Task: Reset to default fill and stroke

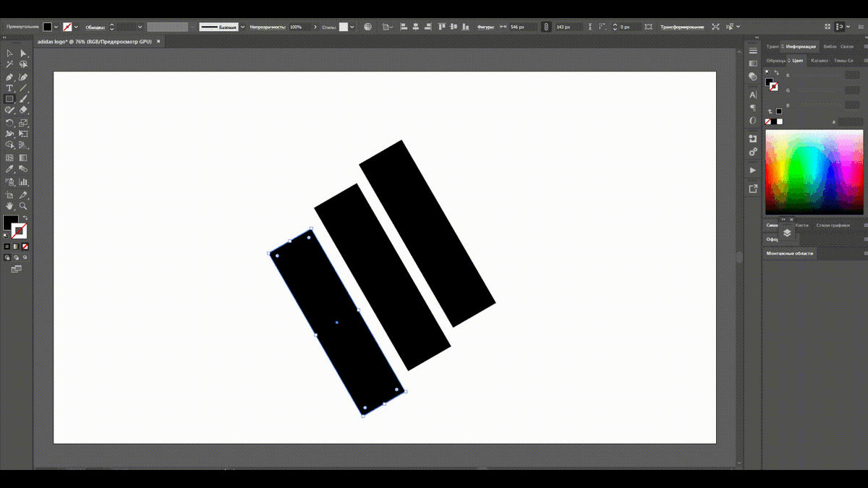Action: point(7,236)
